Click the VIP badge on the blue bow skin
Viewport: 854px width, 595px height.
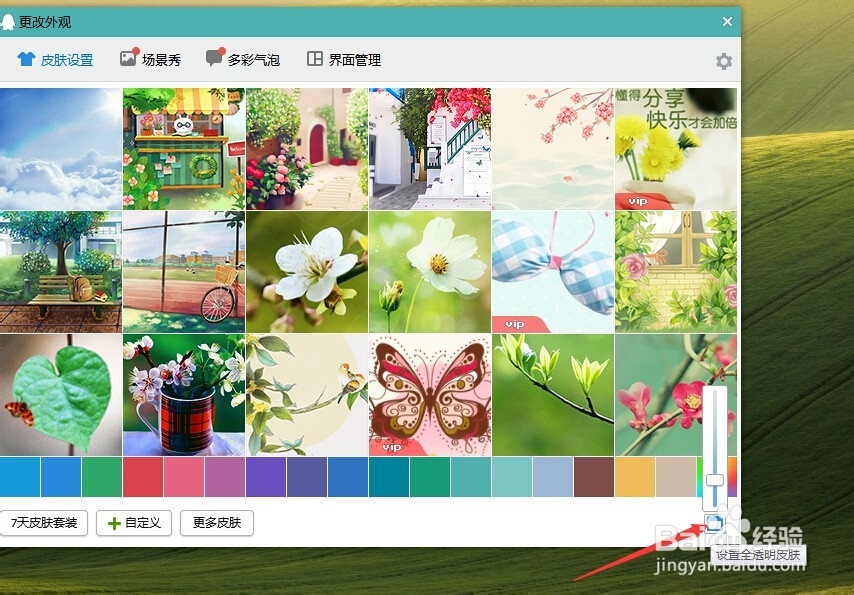[x=514, y=322]
